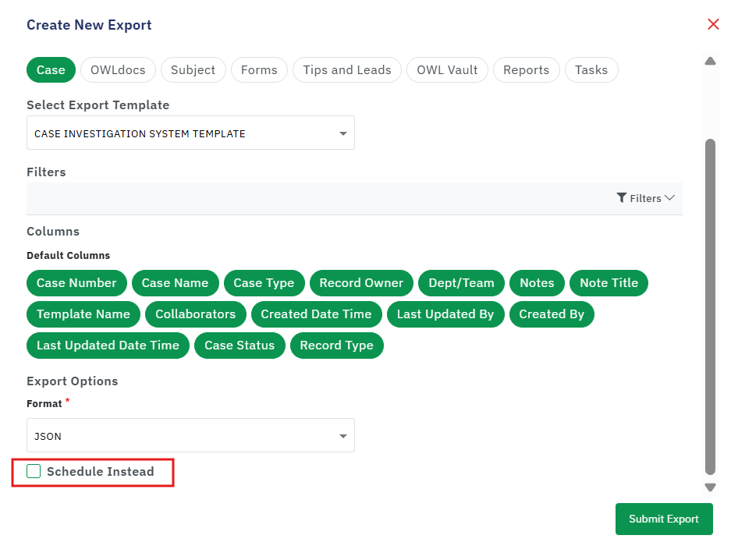The width and height of the screenshot is (731, 560).
Task: Switch to the Reports tab
Action: pos(527,70)
